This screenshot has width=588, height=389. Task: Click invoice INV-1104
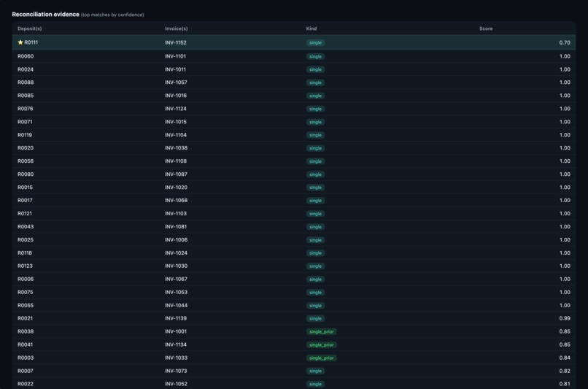tap(176, 135)
